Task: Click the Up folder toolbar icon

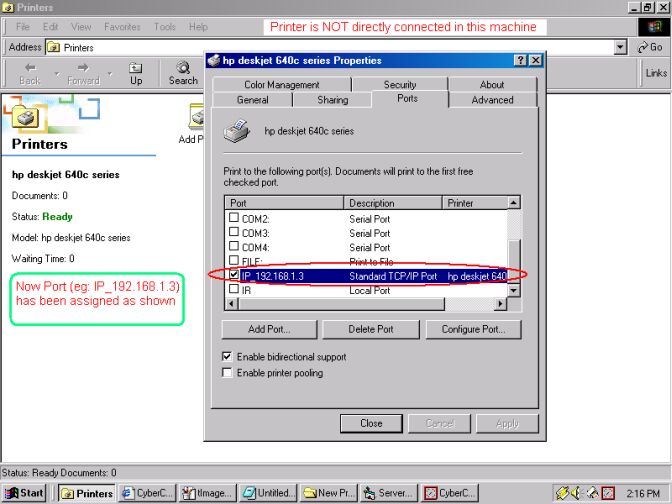Action: coord(136,68)
